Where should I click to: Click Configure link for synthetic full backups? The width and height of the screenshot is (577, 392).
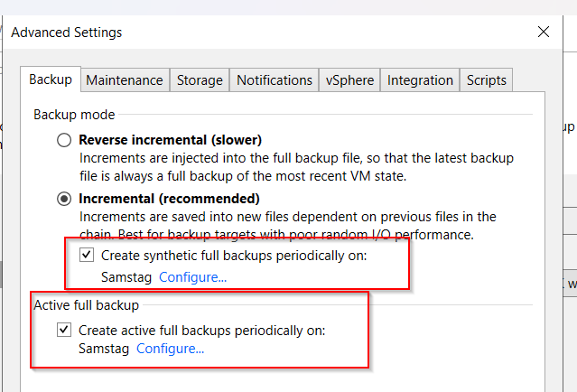pyautogui.click(x=192, y=276)
